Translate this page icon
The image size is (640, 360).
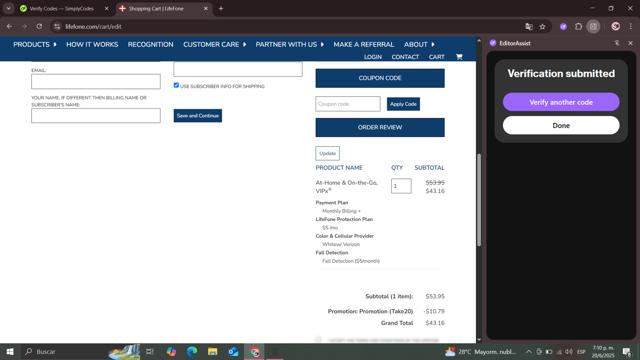click(x=529, y=27)
